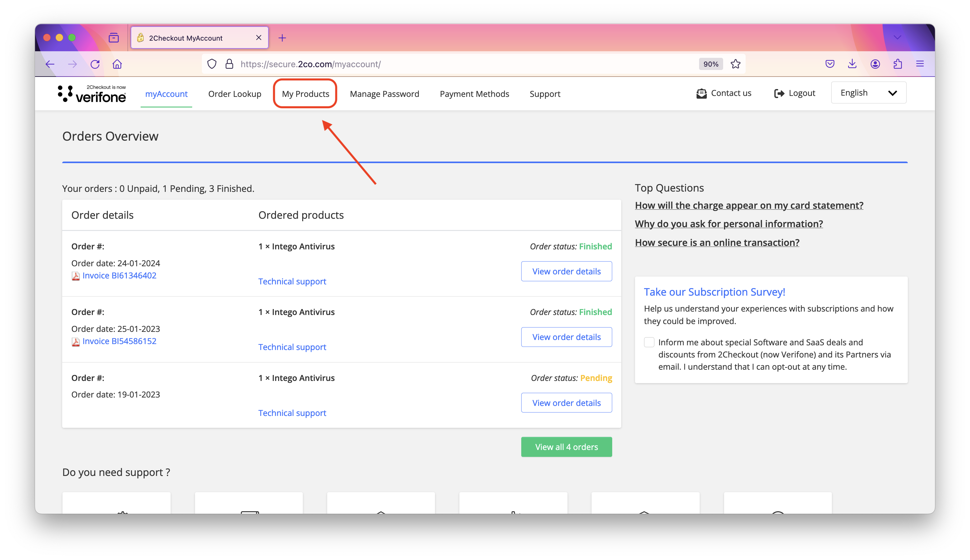This screenshot has height=560, width=970.
Task: Open the Extensions puzzle icon
Action: click(x=898, y=64)
